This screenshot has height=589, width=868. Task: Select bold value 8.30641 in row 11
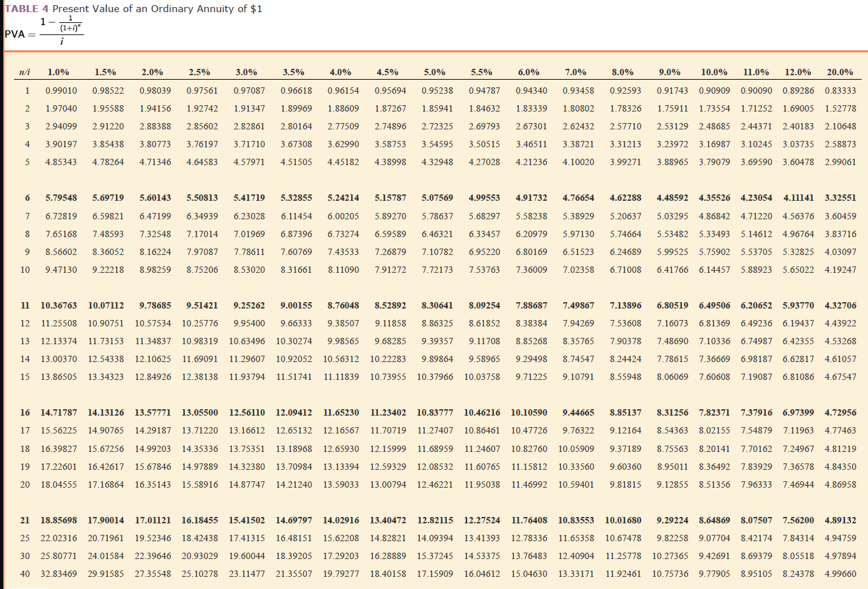click(x=437, y=305)
